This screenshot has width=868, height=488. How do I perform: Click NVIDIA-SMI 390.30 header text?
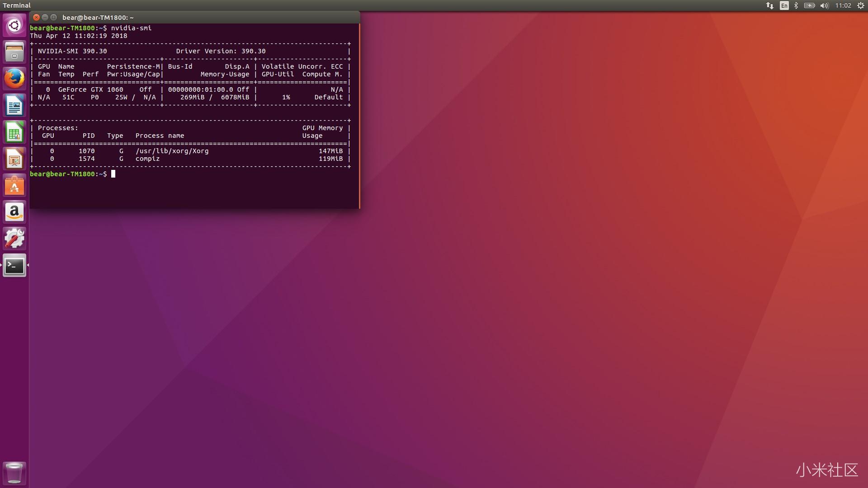(72, 51)
